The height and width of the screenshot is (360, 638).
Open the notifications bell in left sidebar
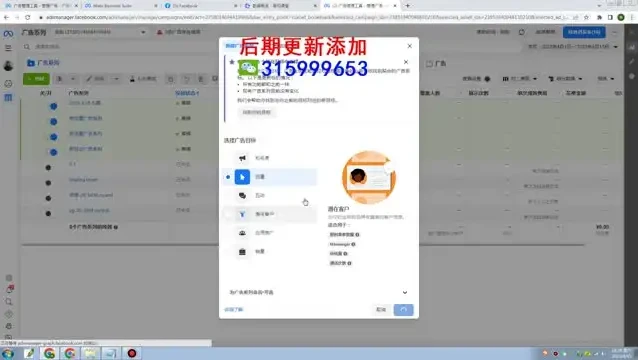[9, 290]
